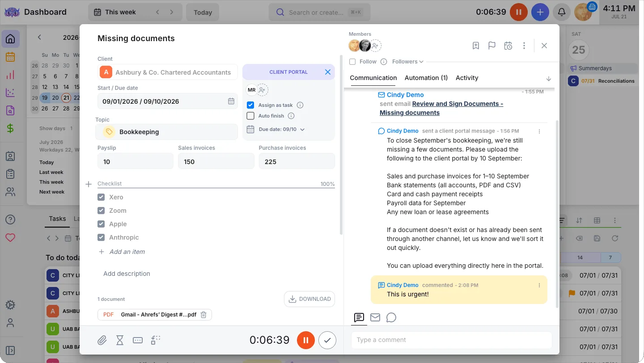Screen dimensions: 644x363
Task: Delete the attached PDF with trash icon
Action: [x=203, y=315]
